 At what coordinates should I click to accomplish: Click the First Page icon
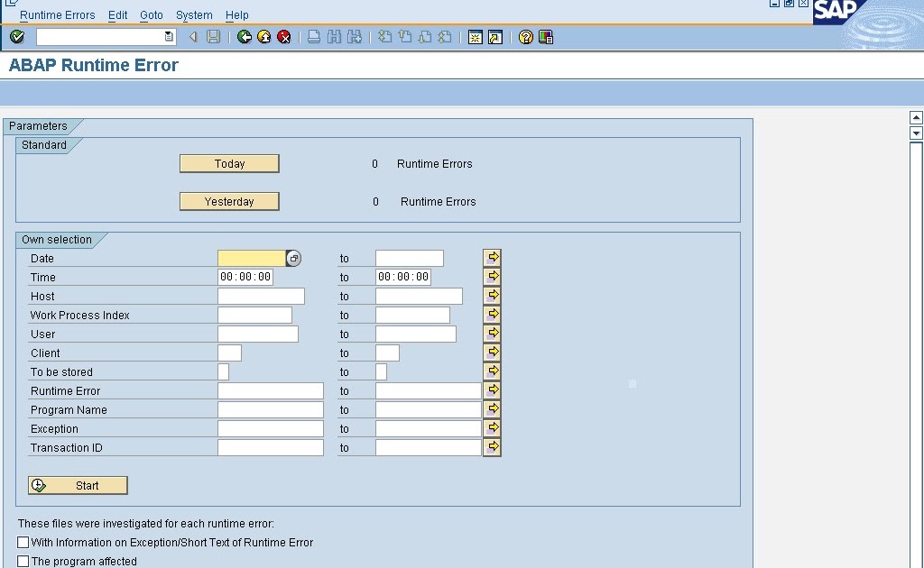tap(384, 37)
